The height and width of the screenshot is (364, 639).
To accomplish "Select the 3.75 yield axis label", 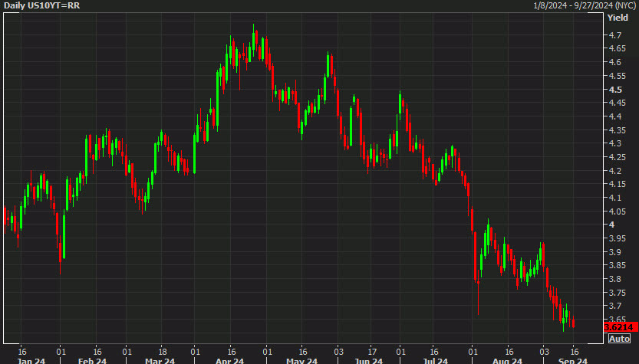I will point(618,293).
